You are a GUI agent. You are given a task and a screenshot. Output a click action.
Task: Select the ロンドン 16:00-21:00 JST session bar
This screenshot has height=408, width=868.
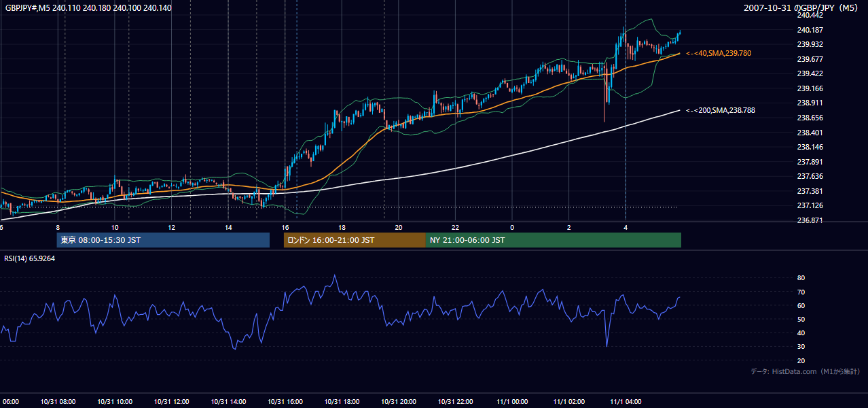coord(355,240)
